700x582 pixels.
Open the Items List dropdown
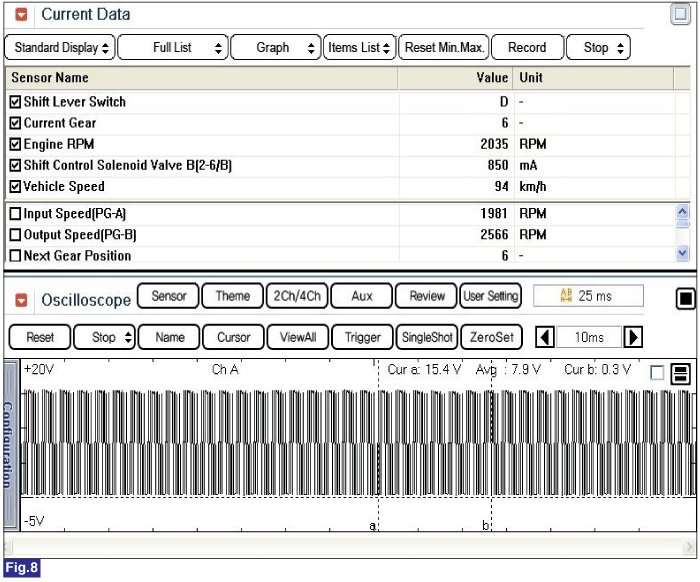coord(359,47)
